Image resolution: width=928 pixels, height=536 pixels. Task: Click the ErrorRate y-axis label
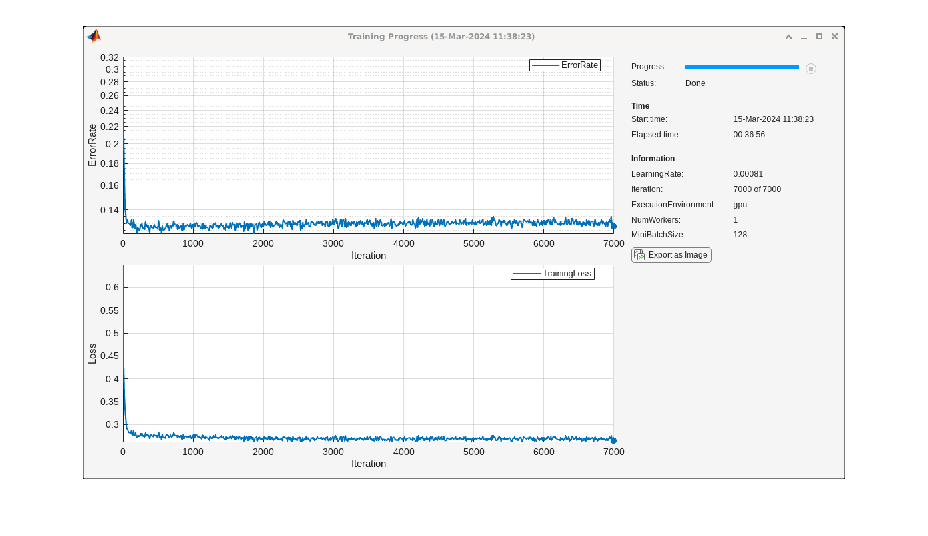[x=93, y=149]
